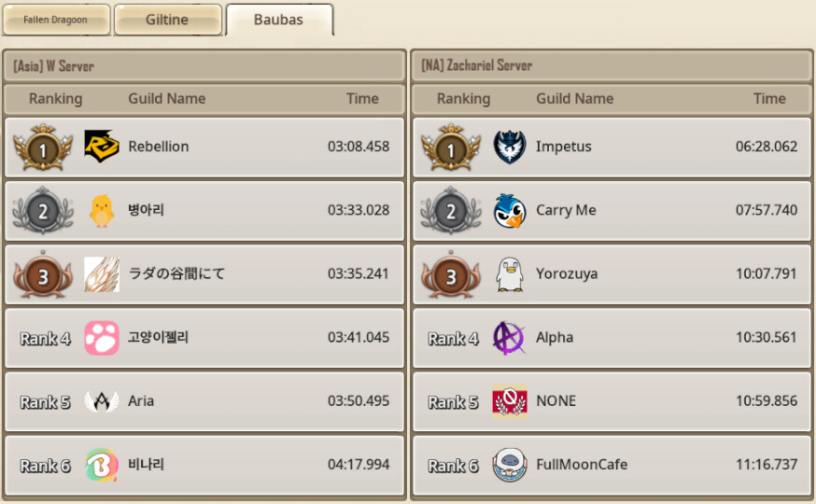Viewport: 816px width, 504px height.
Task: Click the Rebellion guild emblem
Action: click(102, 147)
